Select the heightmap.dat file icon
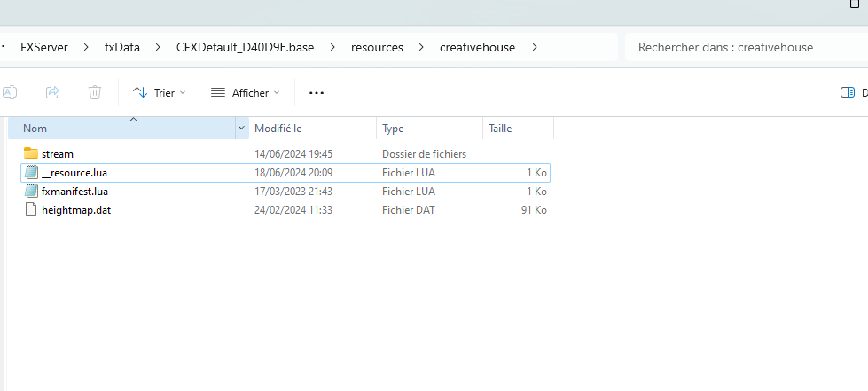This screenshot has height=391, width=868. 32,210
